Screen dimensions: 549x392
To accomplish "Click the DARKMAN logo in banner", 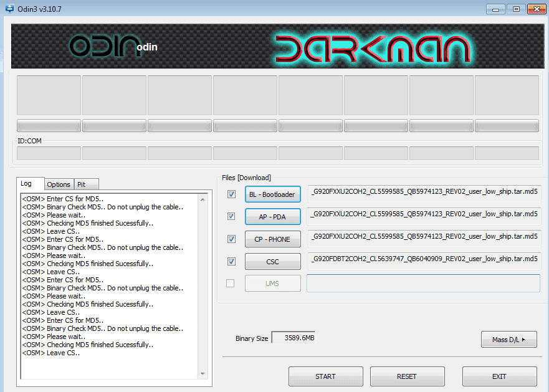I will [x=374, y=49].
